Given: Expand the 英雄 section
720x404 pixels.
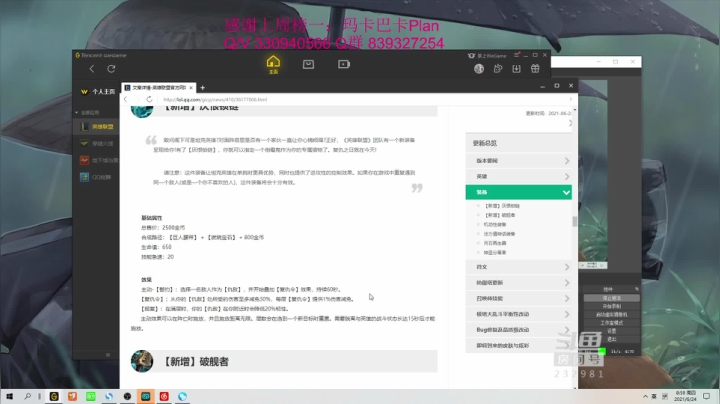Looking at the screenshot, I should [x=518, y=176].
